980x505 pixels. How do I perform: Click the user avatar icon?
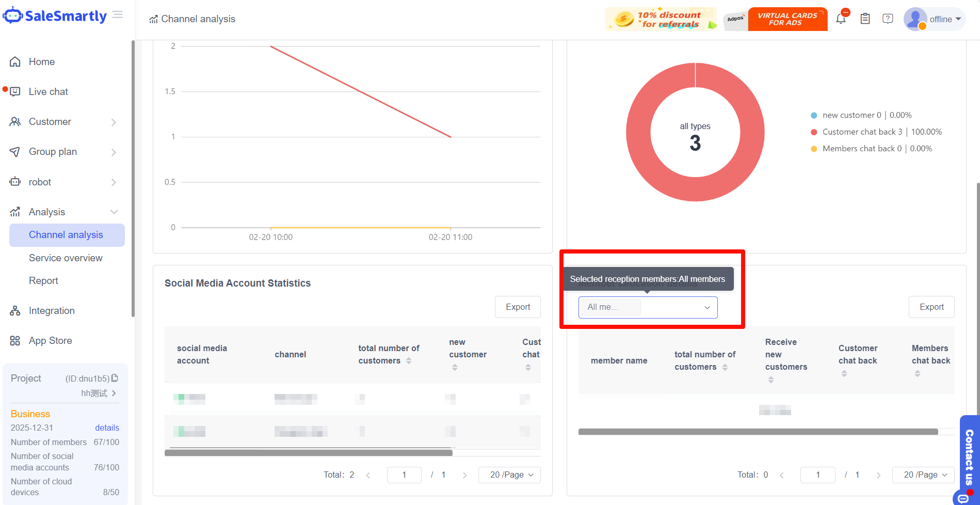915,19
